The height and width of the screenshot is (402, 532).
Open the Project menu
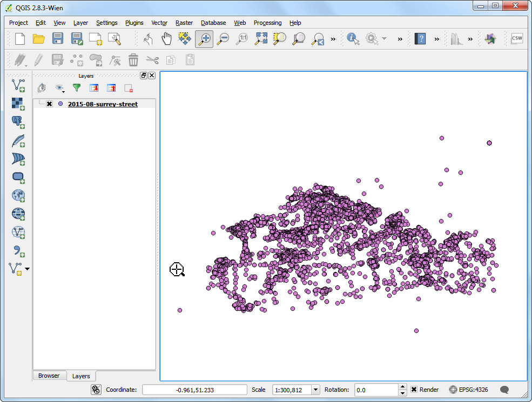coord(18,23)
